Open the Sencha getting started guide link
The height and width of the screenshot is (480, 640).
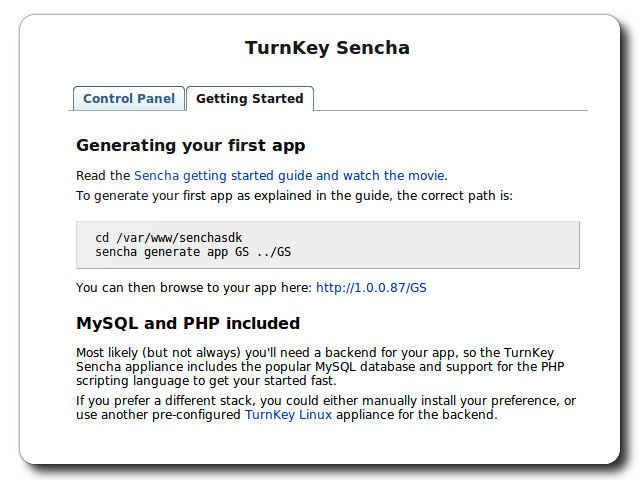[236, 175]
